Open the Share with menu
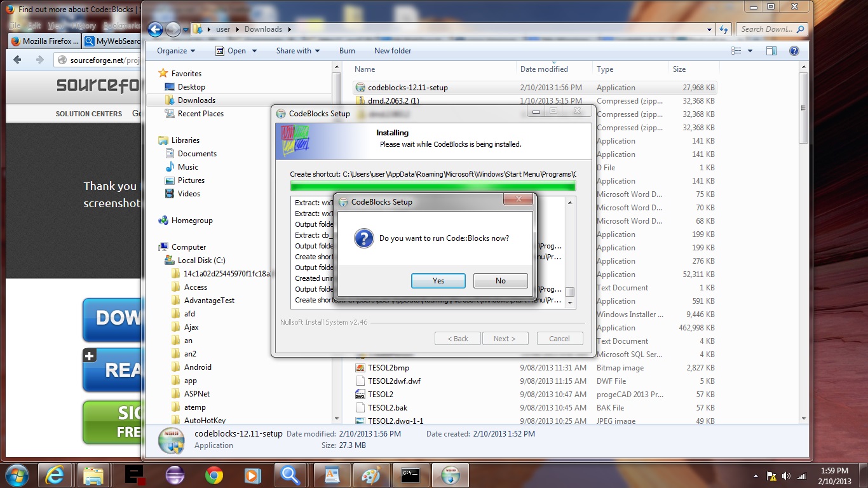Image resolution: width=868 pixels, height=488 pixels. [x=297, y=51]
